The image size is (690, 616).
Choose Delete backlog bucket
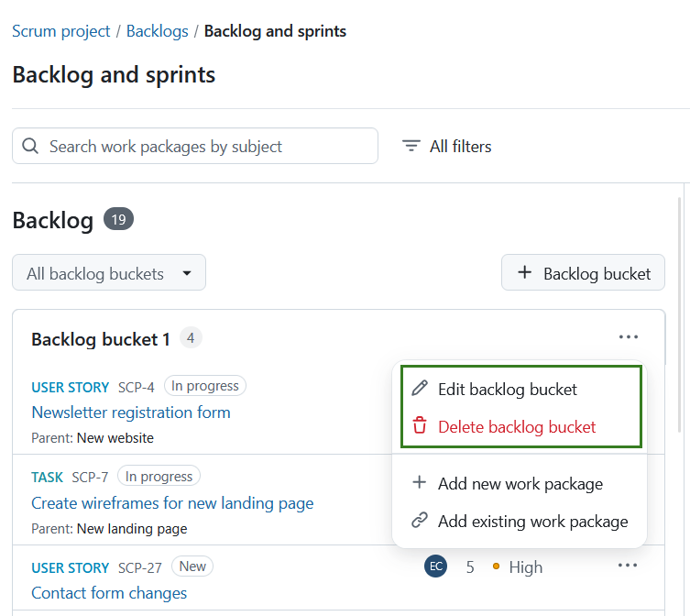click(x=521, y=426)
